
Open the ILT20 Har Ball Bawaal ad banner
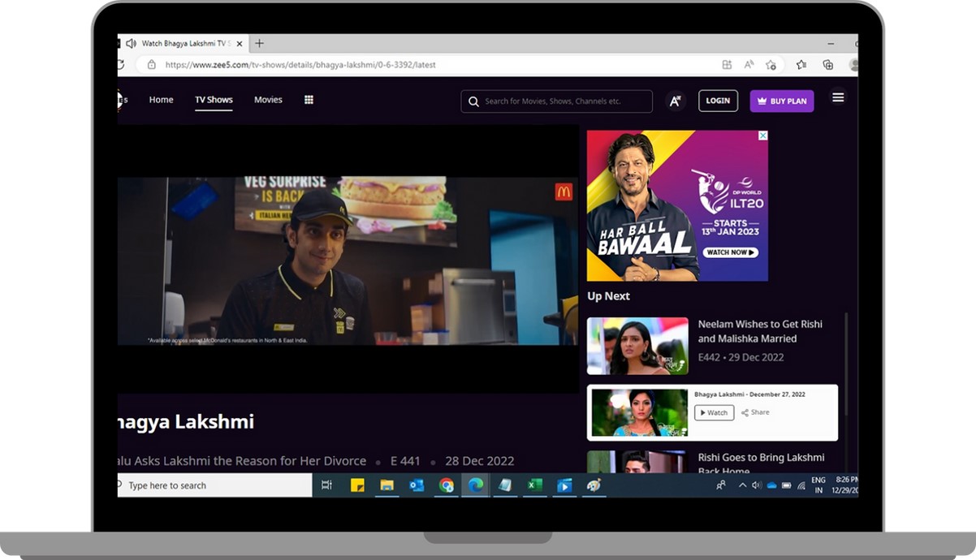tap(677, 205)
